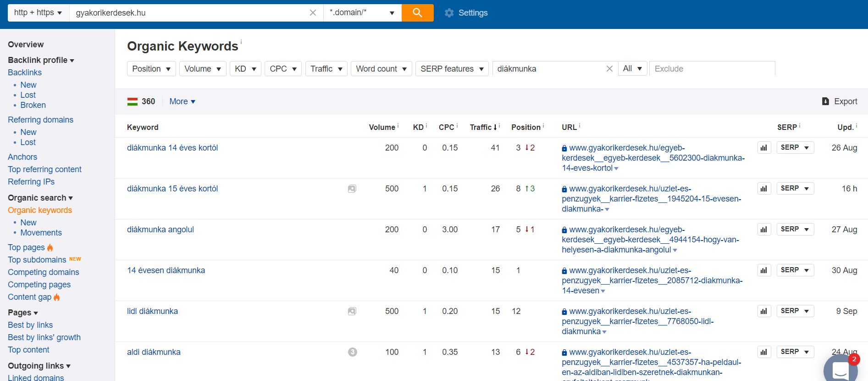
Task: Sort table by Volume column header
Action: [x=382, y=127]
